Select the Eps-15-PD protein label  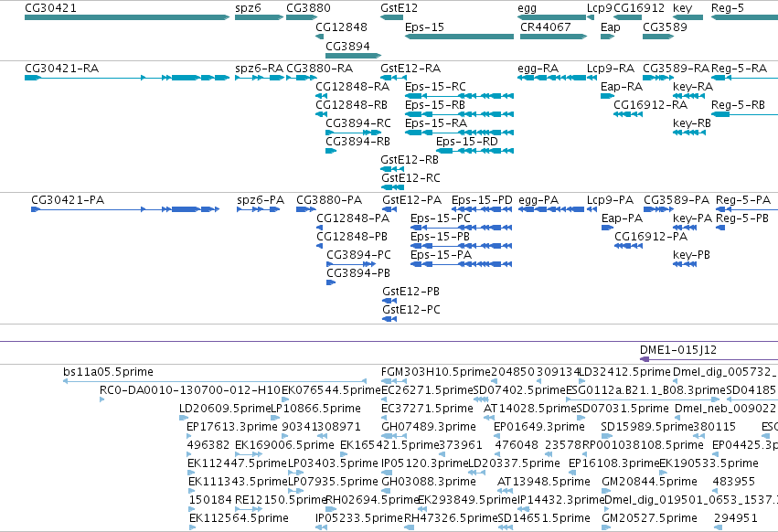pos(482,200)
